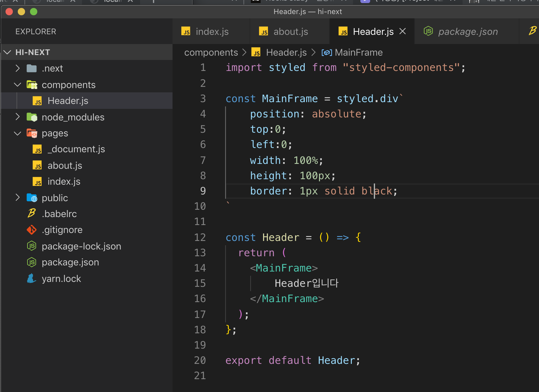Click JS icon of index.js in explorer
This screenshot has width=539, height=392.
point(37,182)
